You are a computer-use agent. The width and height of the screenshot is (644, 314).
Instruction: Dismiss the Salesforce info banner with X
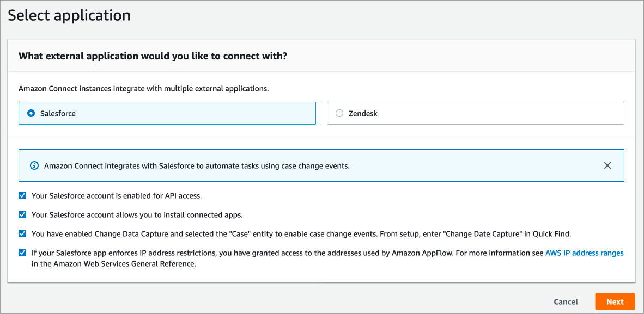tap(607, 165)
